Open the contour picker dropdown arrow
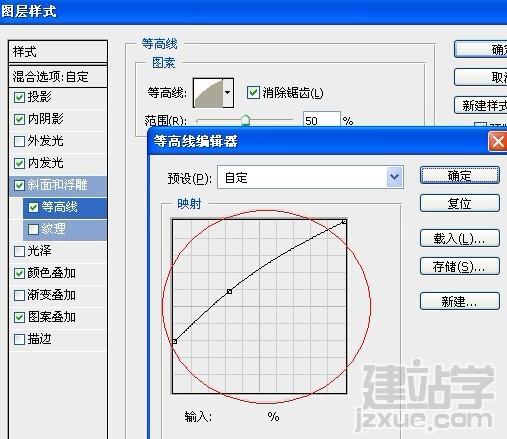The image size is (507, 439). tap(228, 93)
